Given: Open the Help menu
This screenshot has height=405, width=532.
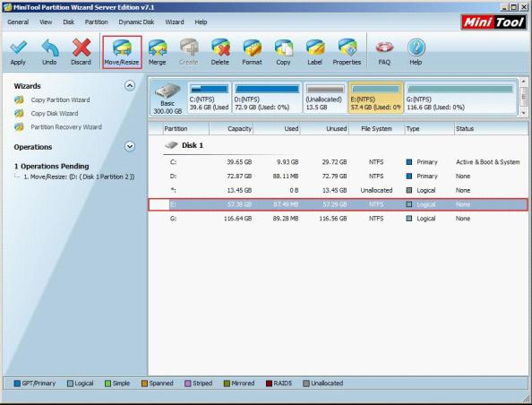Looking at the screenshot, I should (201, 22).
